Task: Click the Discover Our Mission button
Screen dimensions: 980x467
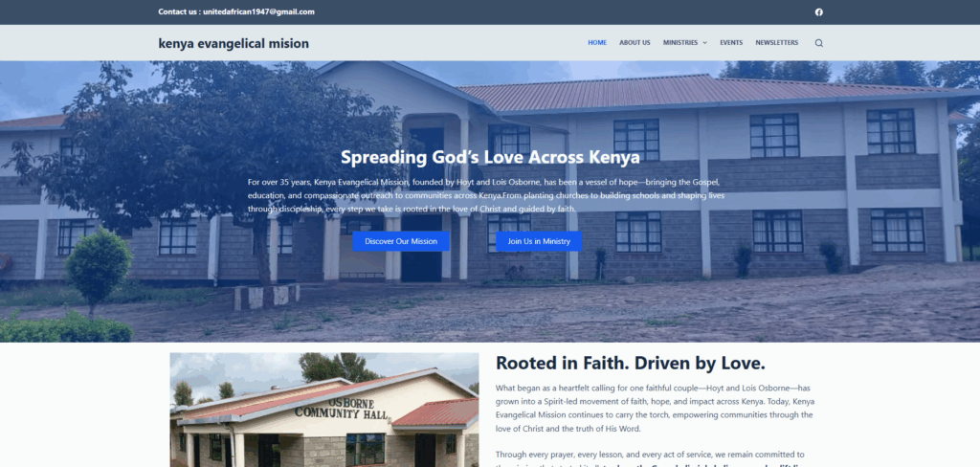Action: point(401,241)
